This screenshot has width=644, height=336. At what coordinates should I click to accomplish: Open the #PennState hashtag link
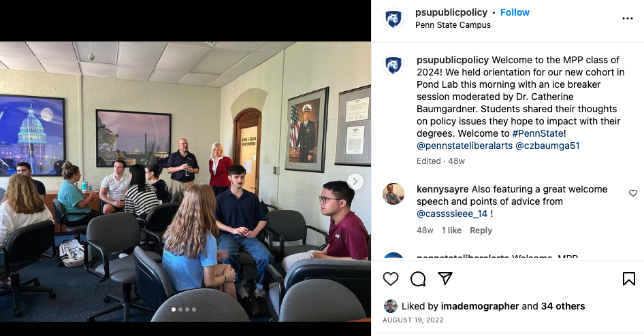pyautogui.click(x=538, y=133)
